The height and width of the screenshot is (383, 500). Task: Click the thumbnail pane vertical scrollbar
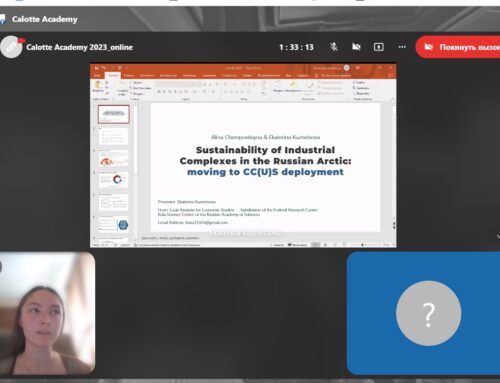point(136,140)
